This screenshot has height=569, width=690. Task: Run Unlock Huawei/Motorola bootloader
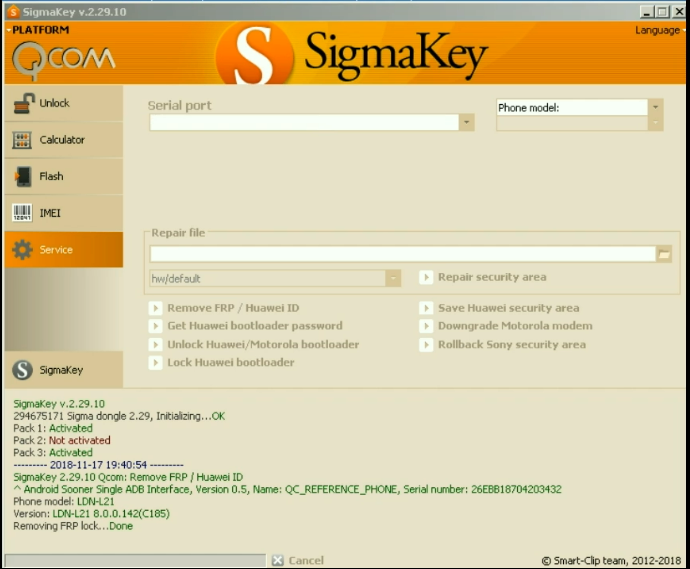tap(263, 345)
